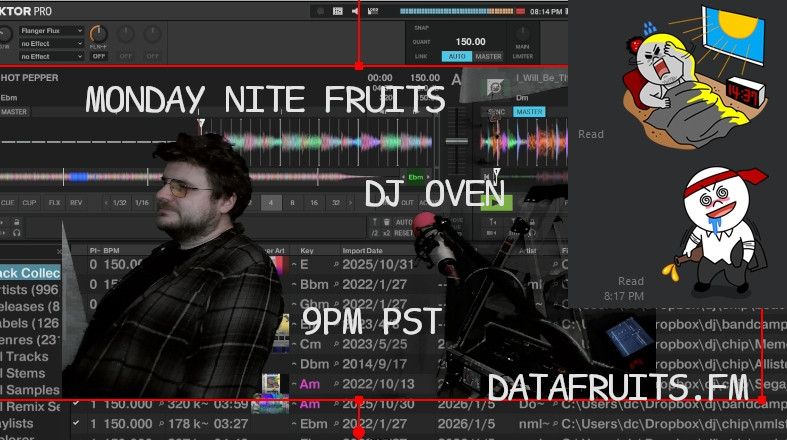Open the second 'no Effect' dropdown

[51, 44]
